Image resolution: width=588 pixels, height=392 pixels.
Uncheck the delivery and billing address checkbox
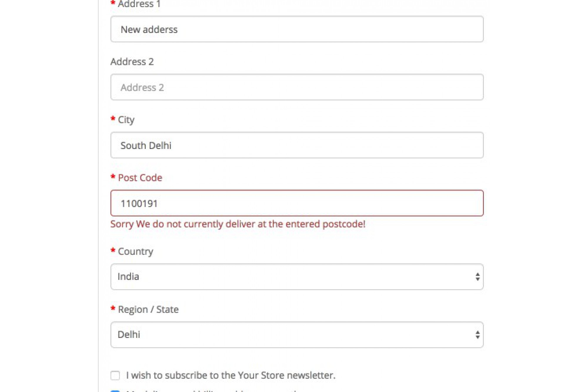tap(115, 391)
